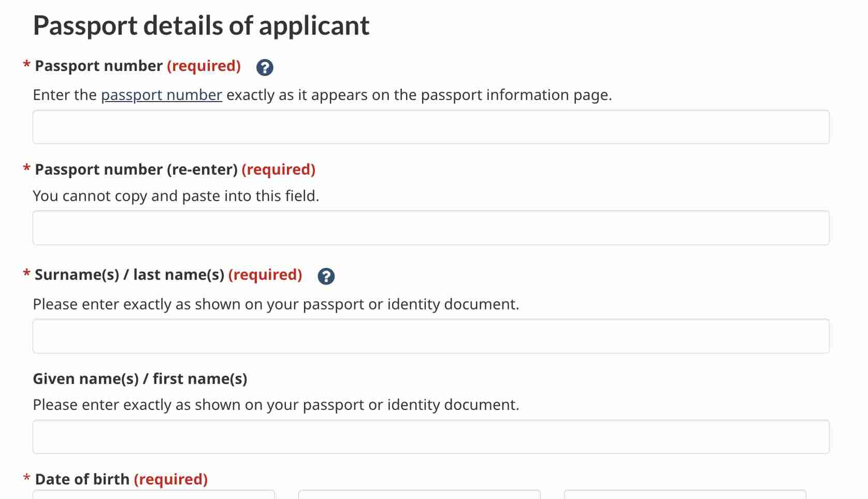
Task: Click the Surname(s) / last name(s) field
Action: [x=430, y=336]
